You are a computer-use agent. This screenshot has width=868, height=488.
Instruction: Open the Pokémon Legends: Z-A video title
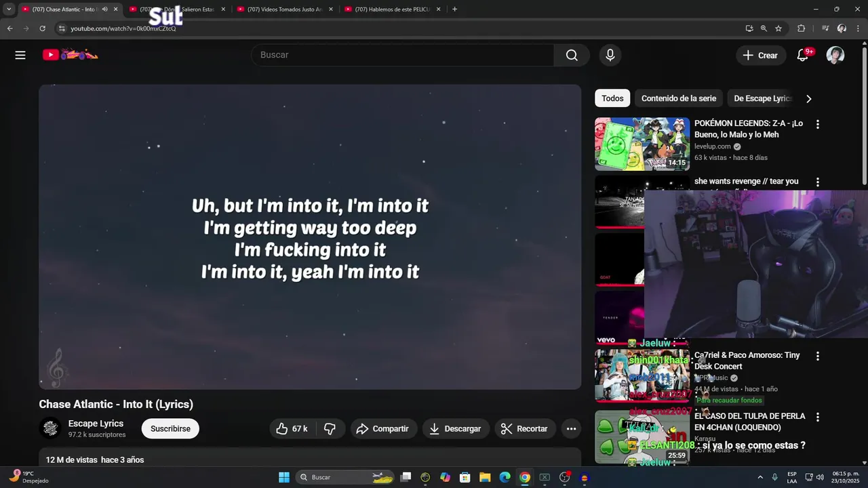[749, 129]
